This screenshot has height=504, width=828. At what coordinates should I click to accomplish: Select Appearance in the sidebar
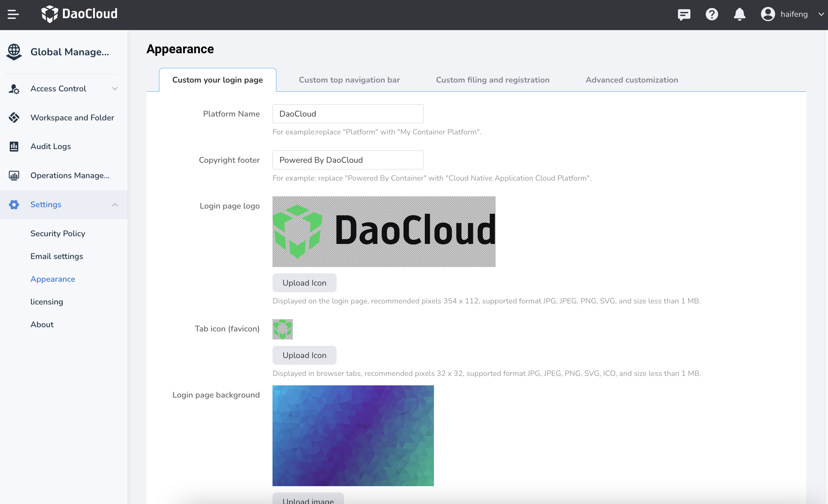click(53, 279)
